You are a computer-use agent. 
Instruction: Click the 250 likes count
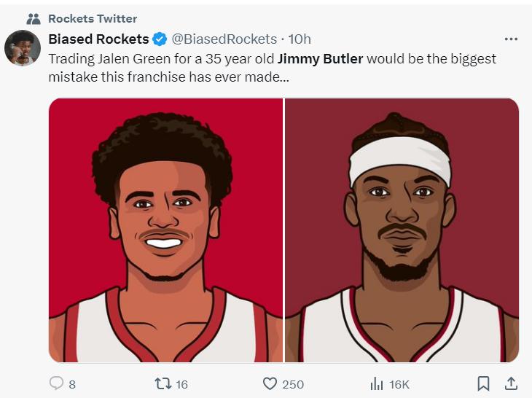point(293,384)
